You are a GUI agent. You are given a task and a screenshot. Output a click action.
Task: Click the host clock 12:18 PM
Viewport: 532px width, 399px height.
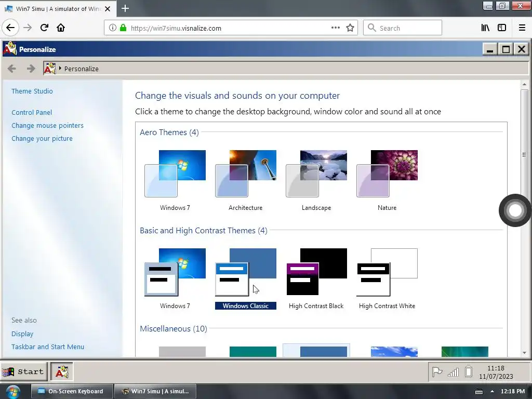(x=513, y=392)
